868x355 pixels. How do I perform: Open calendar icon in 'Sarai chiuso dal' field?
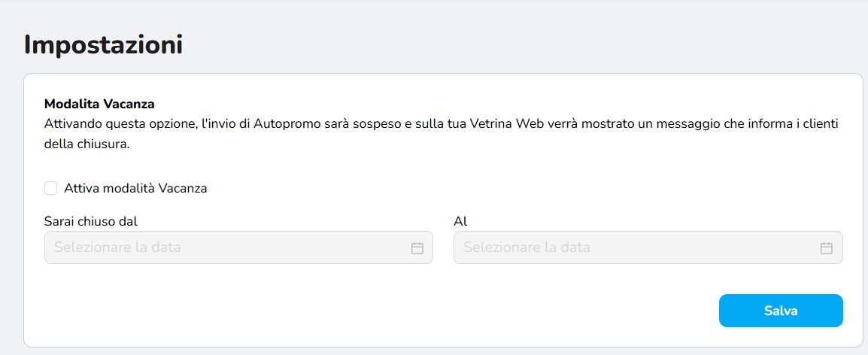coord(417,247)
